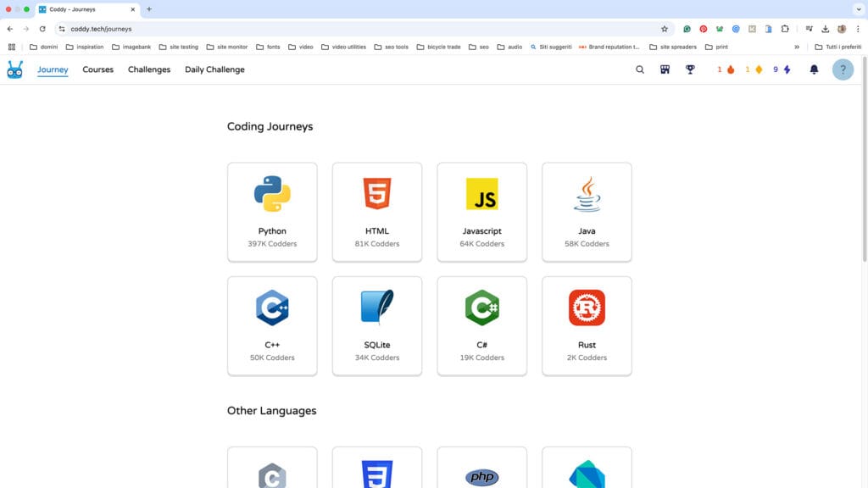
Task: Open the Daily Challenge tab
Action: pyautogui.click(x=214, y=69)
